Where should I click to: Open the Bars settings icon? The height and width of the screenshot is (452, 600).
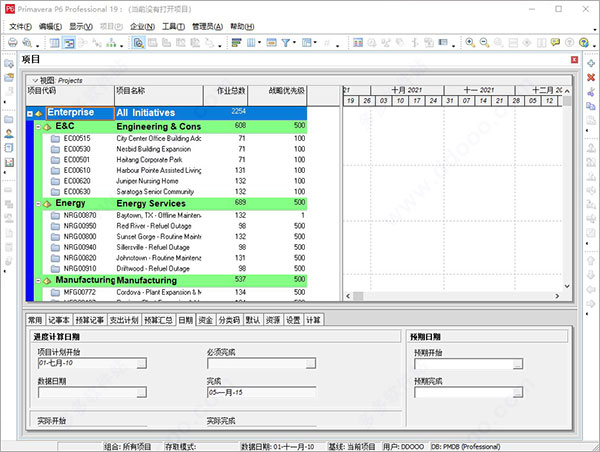(x=236, y=42)
